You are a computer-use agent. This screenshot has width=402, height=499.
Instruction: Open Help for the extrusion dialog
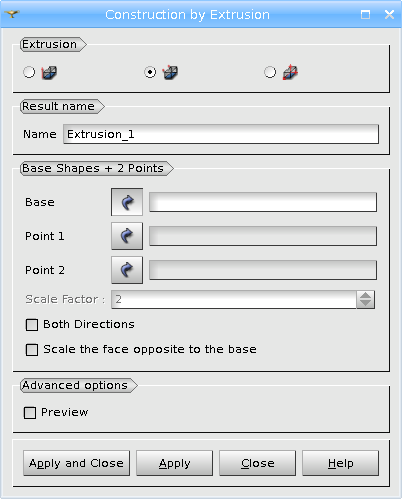click(340, 463)
